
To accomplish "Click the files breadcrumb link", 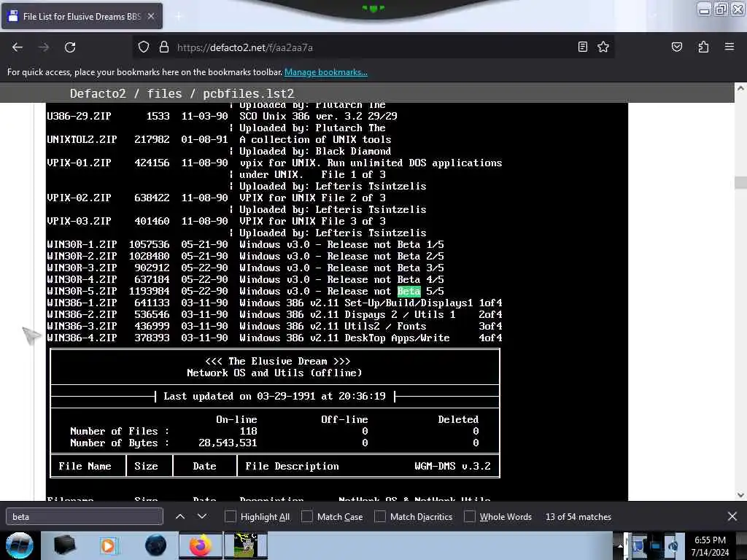I will click(164, 93).
